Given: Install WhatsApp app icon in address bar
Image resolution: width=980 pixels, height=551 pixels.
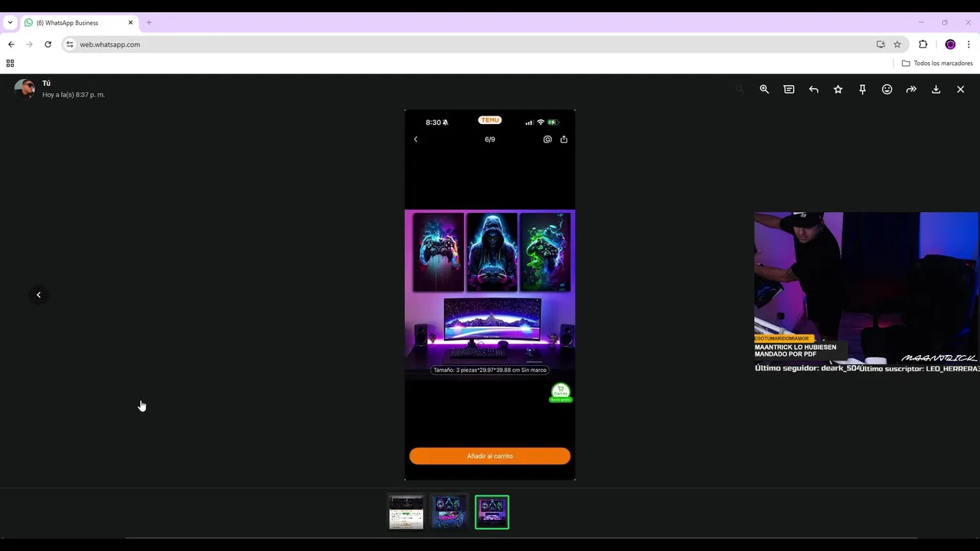Looking at the screenshot, I should tap(880, 44).
